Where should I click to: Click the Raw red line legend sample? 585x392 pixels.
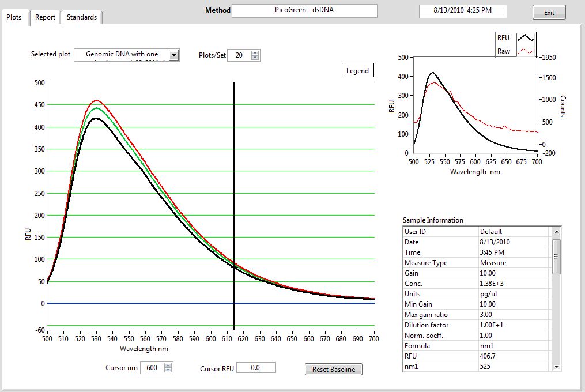tap(525, 51)
